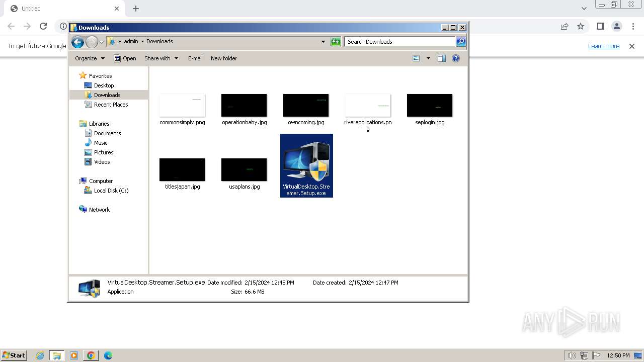Open Local Disk (C:)
The image size is (644, 362).
click(111, 191)
